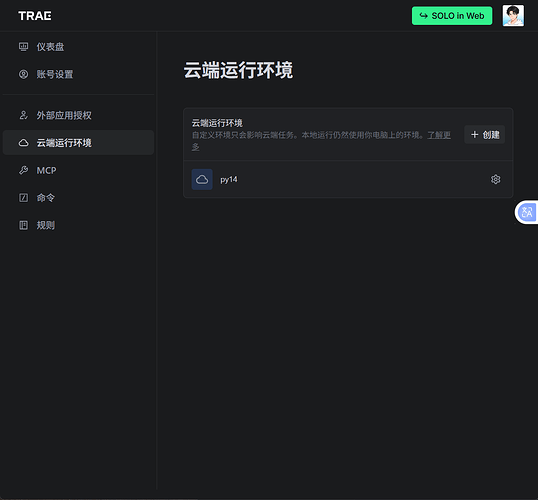Image resolution: width=538 pixels, height=500 pixels.
Task: Open SOLO in Web
Action: click(452, 16)
